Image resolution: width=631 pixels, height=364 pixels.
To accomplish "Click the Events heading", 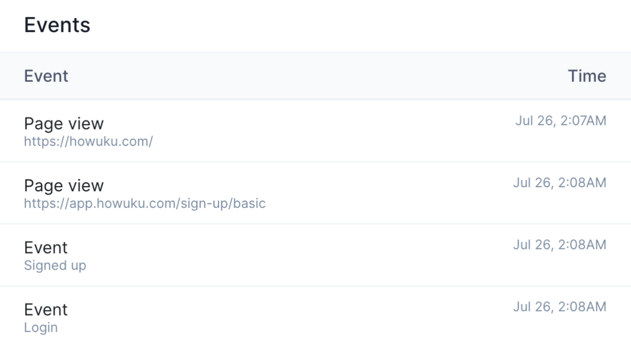I will click(57, 25).
